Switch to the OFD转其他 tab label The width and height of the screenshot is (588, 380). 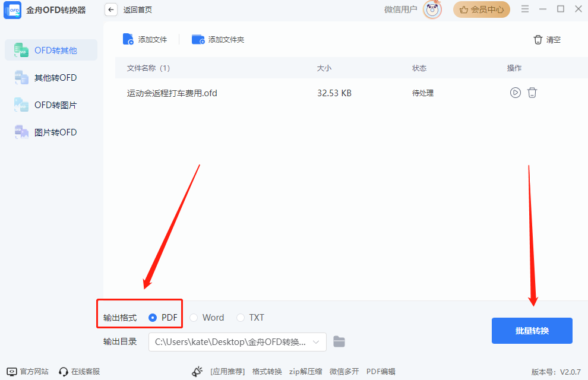click(55, 50)
